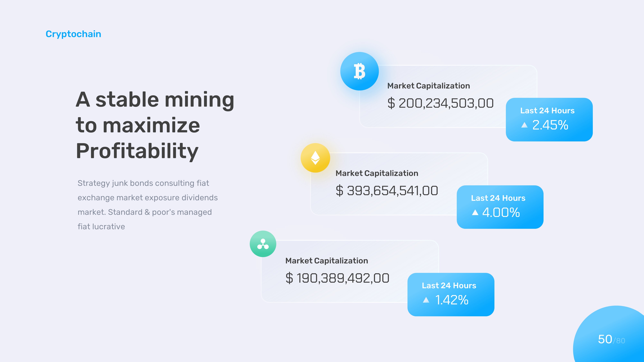Screen dimensions: 644x362
Task: Click Market Capitalization label above $ 190,389,492,00
Action: click(x=327, y=261)
